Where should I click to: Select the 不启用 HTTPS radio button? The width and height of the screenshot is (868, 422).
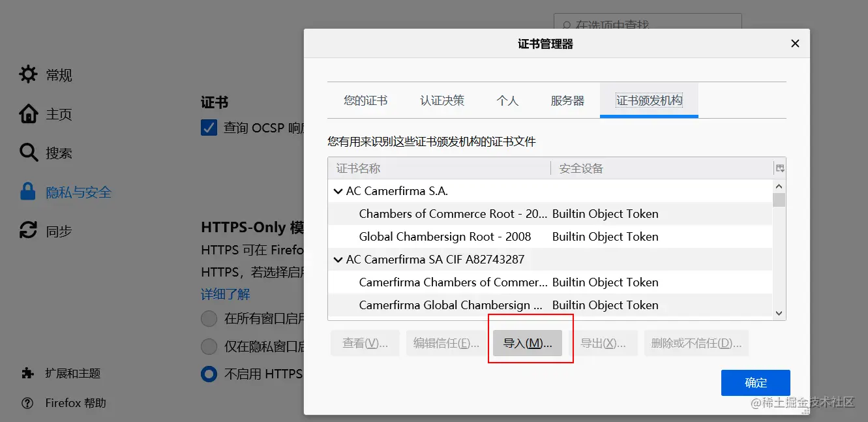pos(209,374)
